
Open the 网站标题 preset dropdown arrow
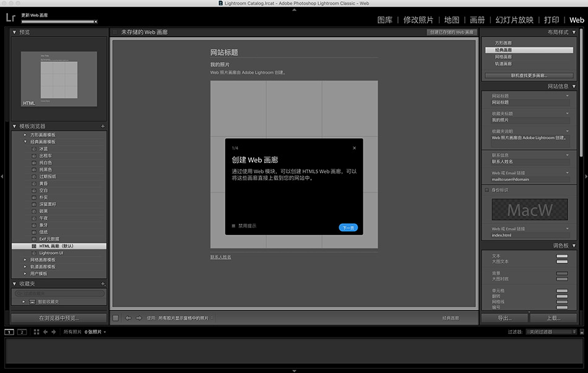[567, 96]
